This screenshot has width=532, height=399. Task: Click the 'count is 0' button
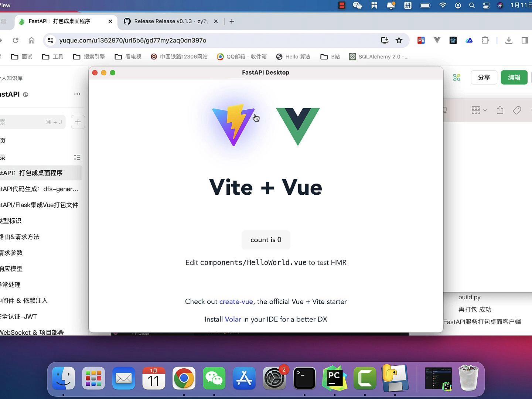pyautogui.click(x=266, y=240)
